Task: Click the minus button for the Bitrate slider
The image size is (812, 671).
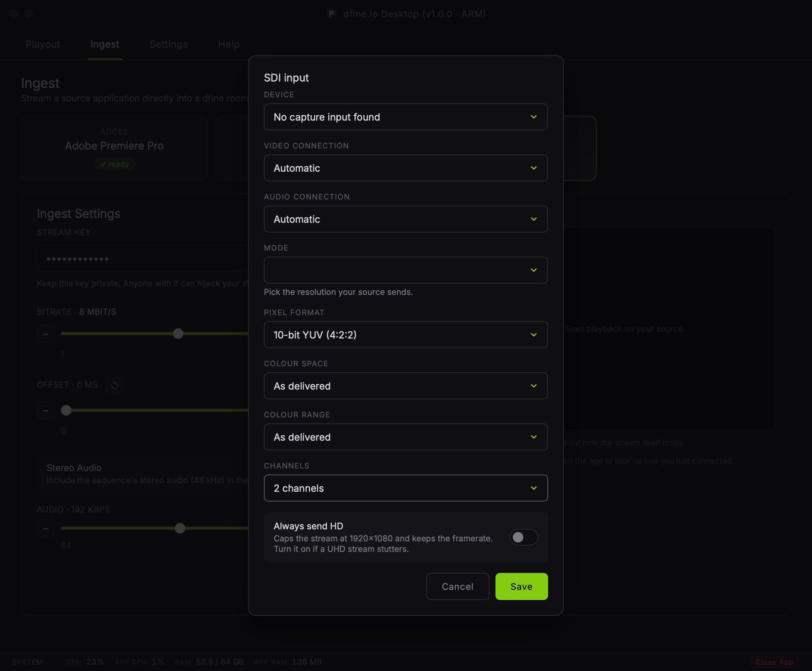Action: click(x=45, y=334)
